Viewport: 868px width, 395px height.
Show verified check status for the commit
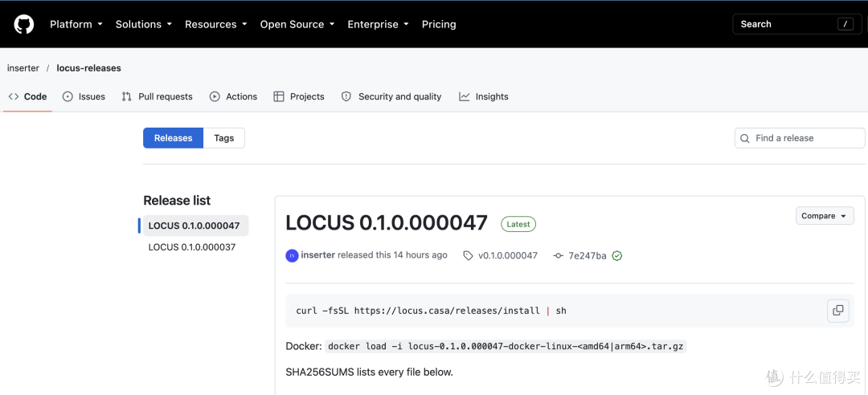click(617, 255)
